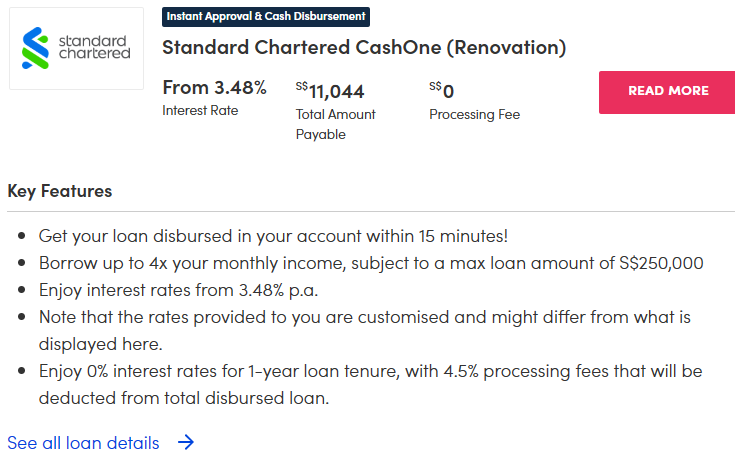The image size is (735, 461).
Task: Click the Key Features heading
Action: [60, 191]
